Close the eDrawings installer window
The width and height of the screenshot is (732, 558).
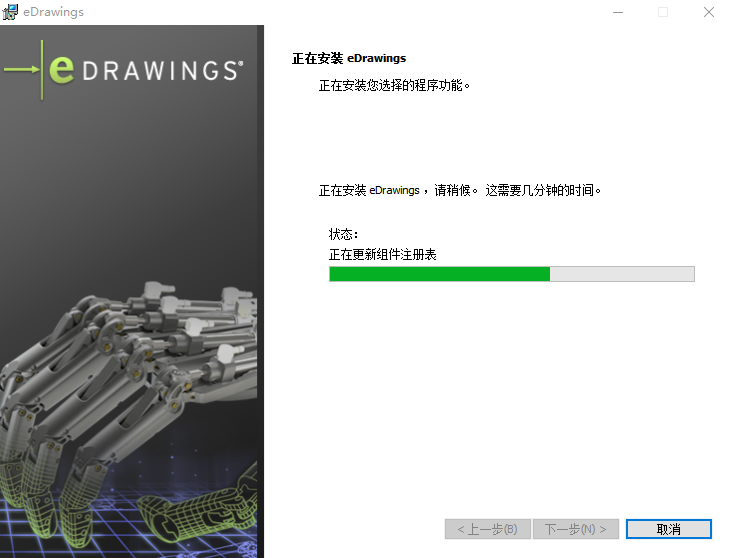708,12
